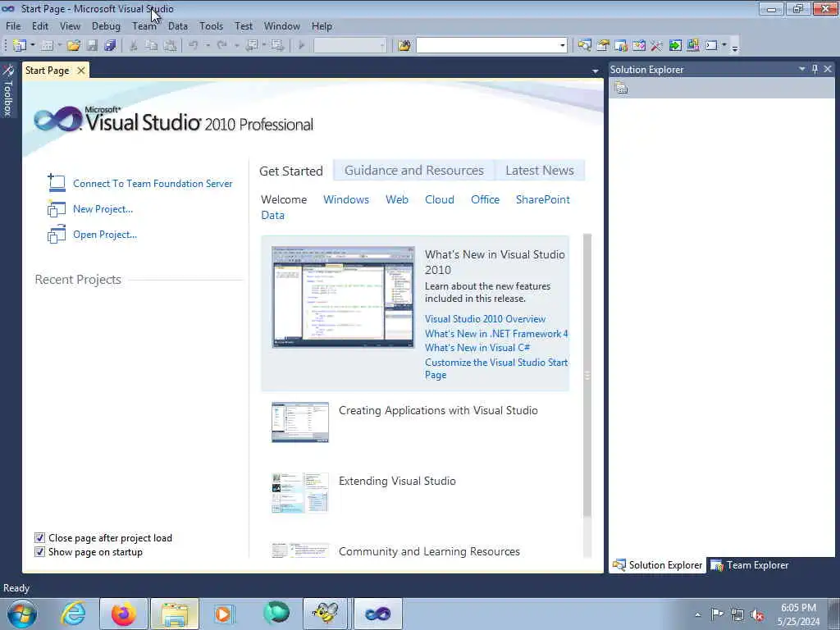This screenshot has height=630, width=840.
Task: Click the Copy toolbar icon
Action: pos(152,46)
